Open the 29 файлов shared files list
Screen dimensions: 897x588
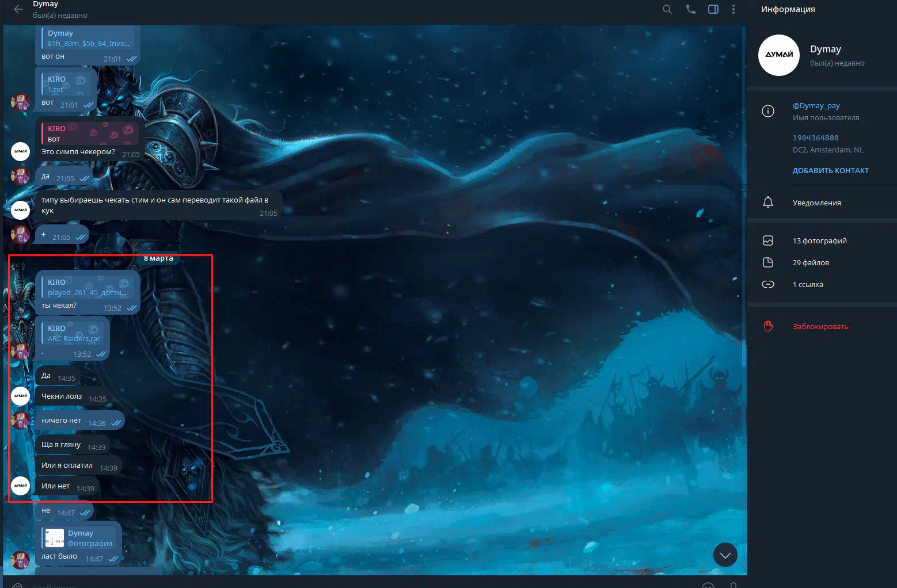(x=811, y=263)
